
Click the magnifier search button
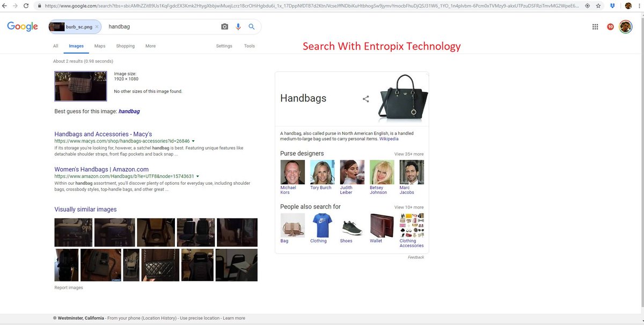point(251,26)
